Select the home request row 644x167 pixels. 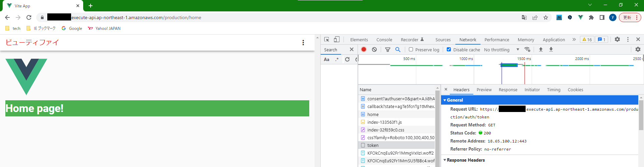click(397, 114)
